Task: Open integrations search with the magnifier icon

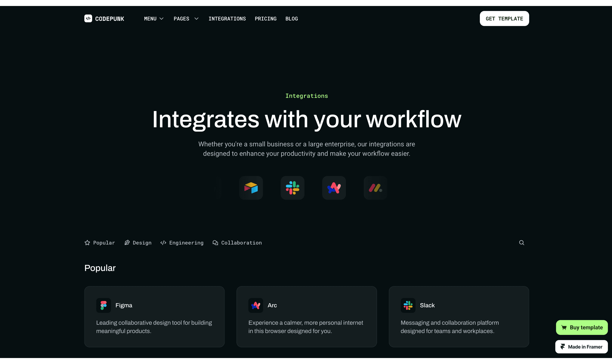Action: 521,243
